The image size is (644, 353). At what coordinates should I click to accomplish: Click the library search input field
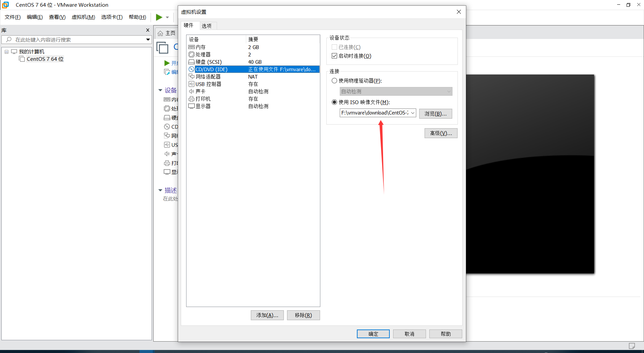tap(77, 40)
